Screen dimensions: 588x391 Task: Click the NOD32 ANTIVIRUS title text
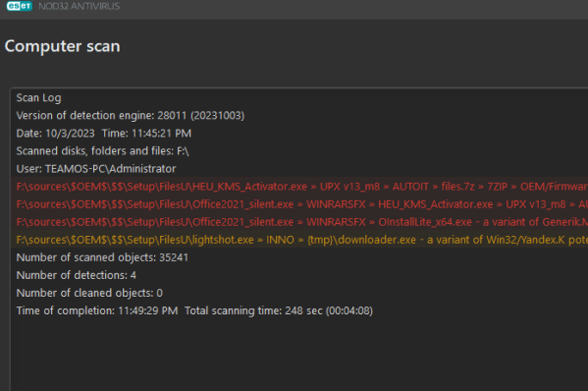click(80, 6)
